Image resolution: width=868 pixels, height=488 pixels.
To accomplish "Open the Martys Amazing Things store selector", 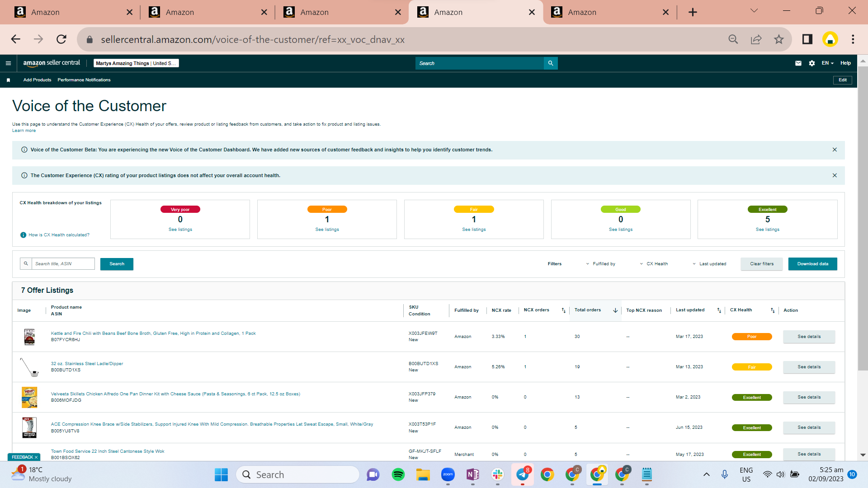I will click(x=136, y=63).
